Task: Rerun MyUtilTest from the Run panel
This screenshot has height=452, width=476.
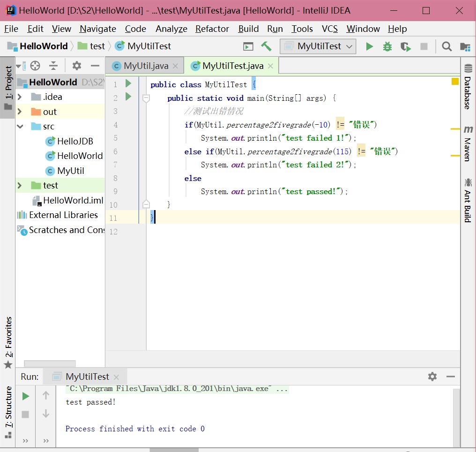Action: click(25, 396)
